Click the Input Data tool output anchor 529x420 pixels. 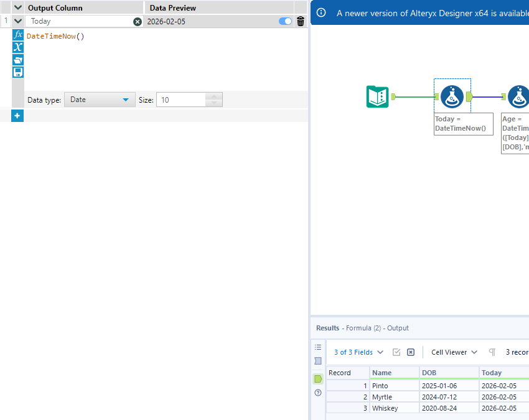(x=393, y=97)
